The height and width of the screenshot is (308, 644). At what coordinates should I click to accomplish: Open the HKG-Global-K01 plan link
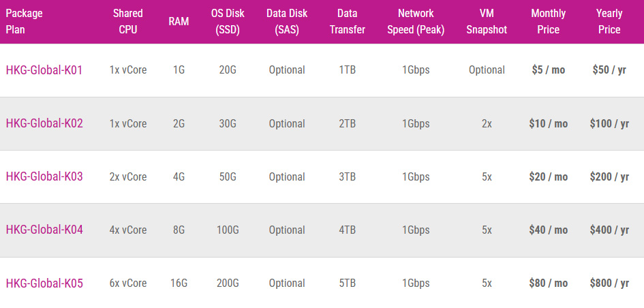tap(44, 70)
